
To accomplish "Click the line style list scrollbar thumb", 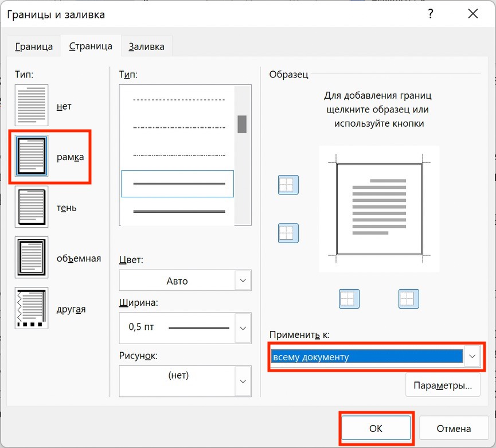I will coord(242,124).
